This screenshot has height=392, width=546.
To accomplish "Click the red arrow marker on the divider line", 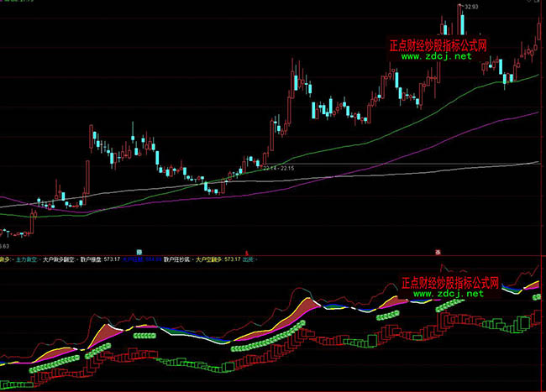I will [247, 251].
